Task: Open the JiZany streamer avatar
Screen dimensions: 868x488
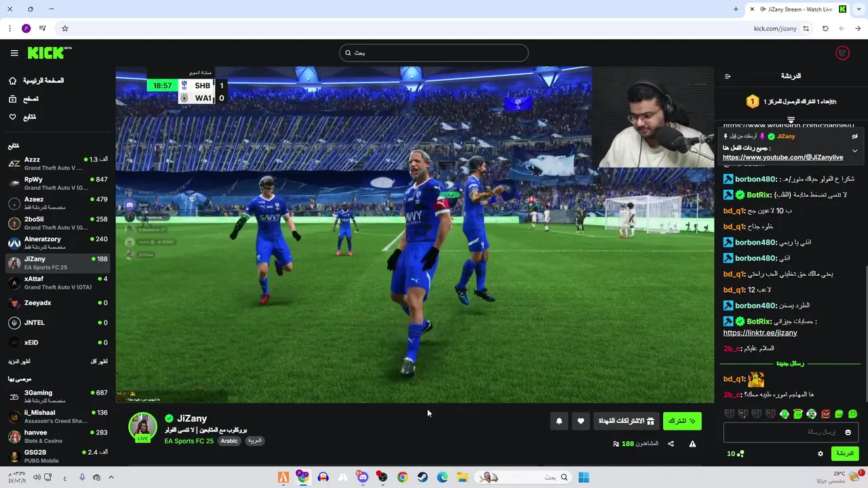Action: 143,428
